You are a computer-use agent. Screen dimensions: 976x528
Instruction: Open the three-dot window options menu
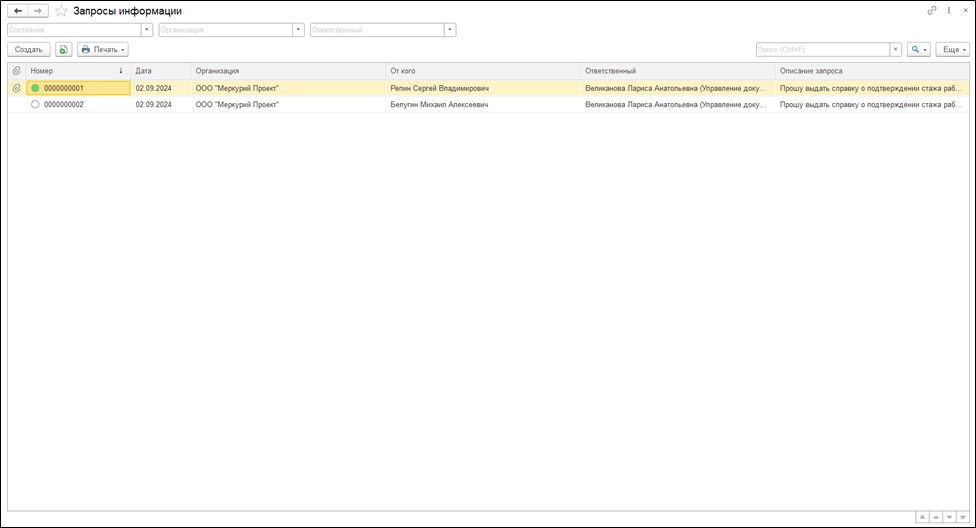point(947,10)
